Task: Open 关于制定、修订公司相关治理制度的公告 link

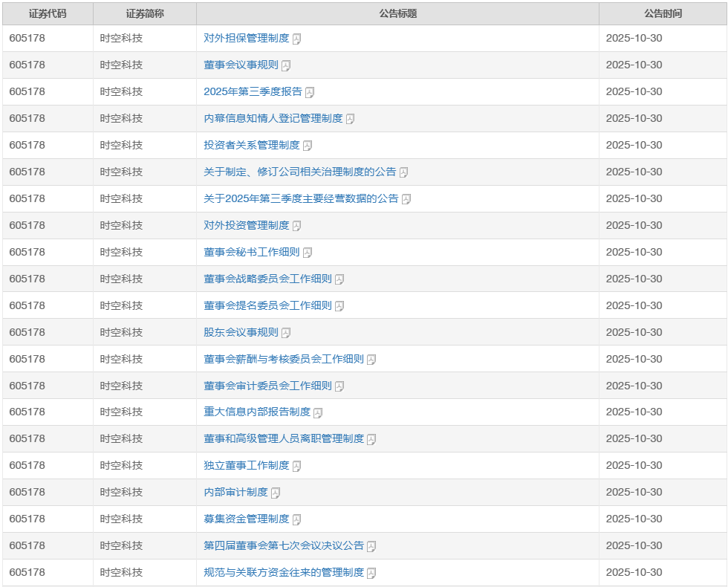Action: coord(299,172)
